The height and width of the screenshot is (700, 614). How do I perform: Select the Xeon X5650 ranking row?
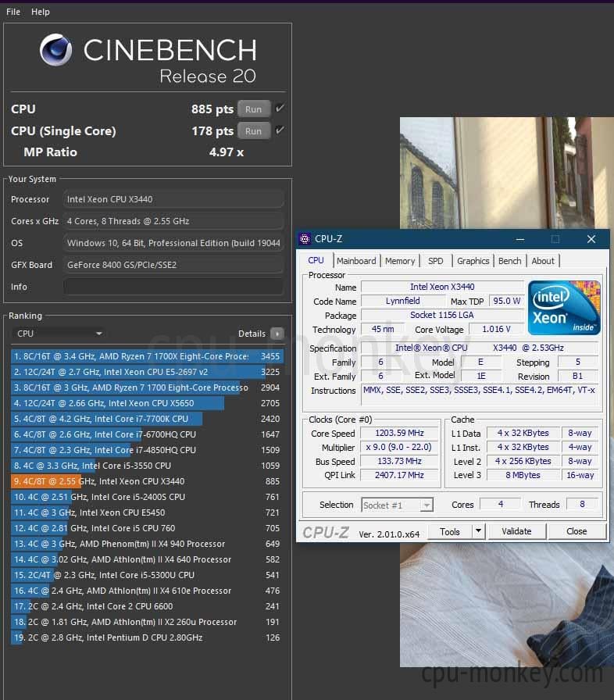pyautogui.click(x=147, y=403)
